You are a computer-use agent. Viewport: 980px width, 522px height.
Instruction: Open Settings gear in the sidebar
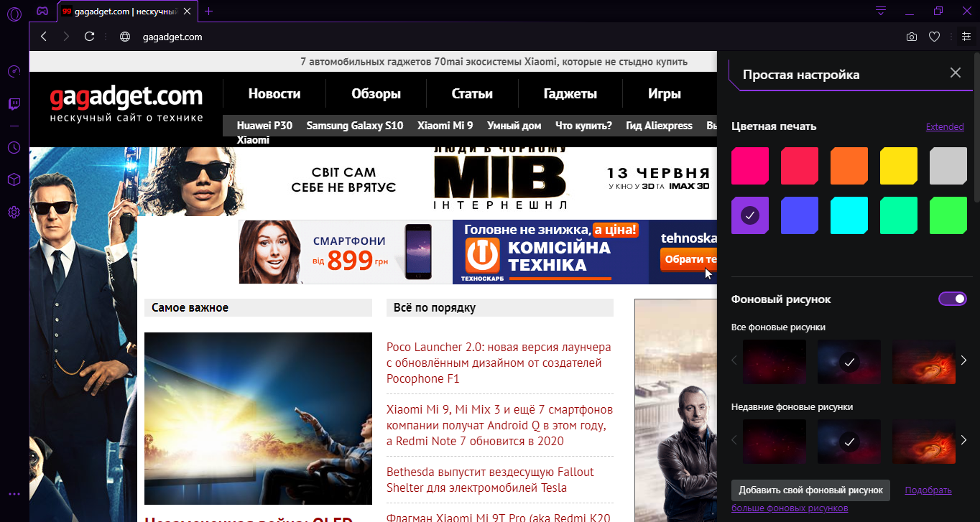point(14,213)
